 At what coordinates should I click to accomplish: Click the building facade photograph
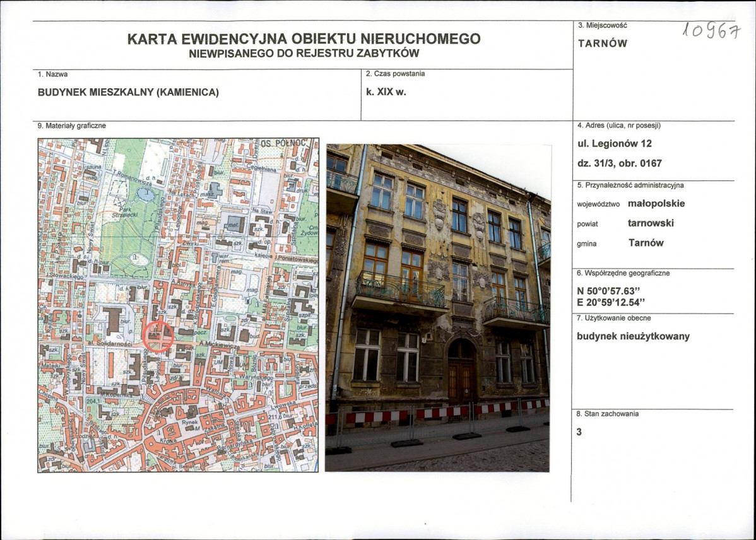[437, 308]
